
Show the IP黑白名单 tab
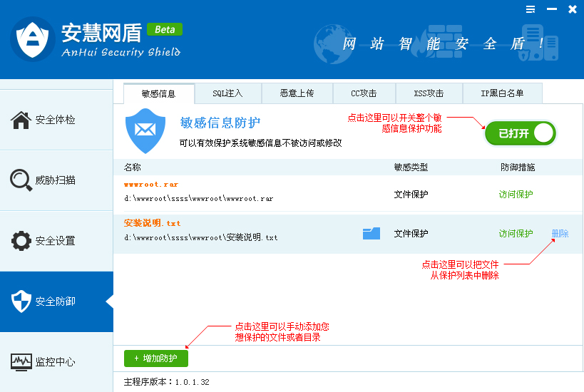pos(502,93)
